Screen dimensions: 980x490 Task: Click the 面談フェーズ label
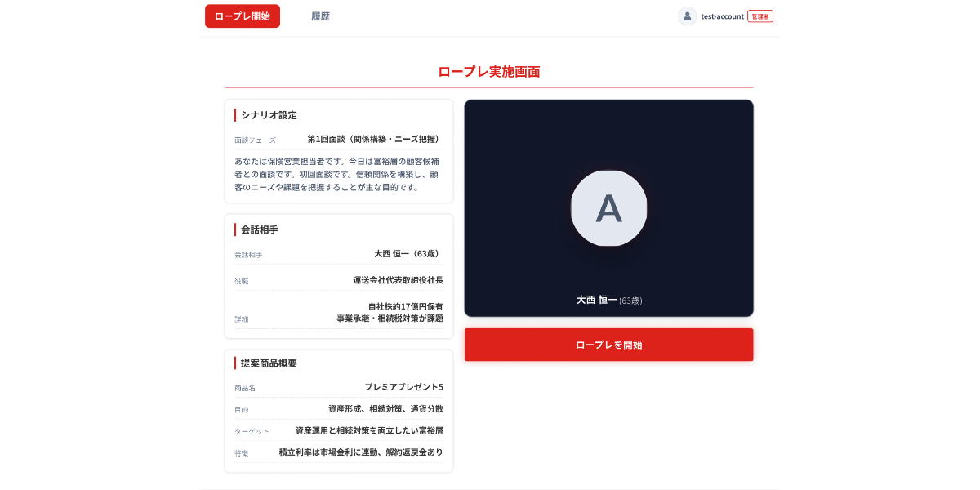(x=255, y=140)
